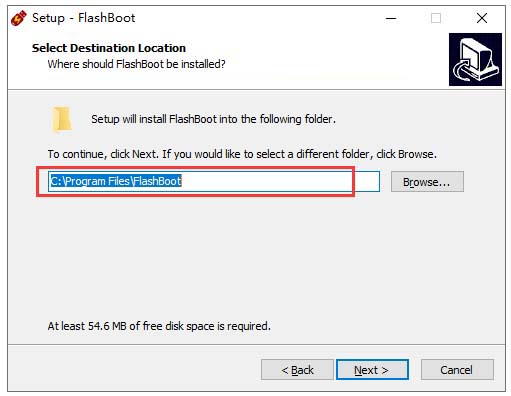Go to the previous step with Back
This screenshot has height=396, width=511.
coord(297,370)
